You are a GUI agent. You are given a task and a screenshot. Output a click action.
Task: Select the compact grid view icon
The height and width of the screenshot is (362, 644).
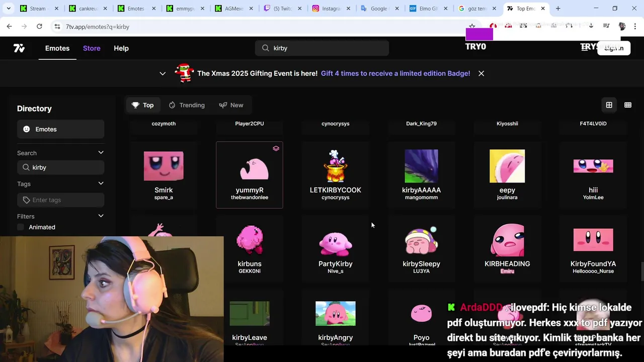click(628, 105)
